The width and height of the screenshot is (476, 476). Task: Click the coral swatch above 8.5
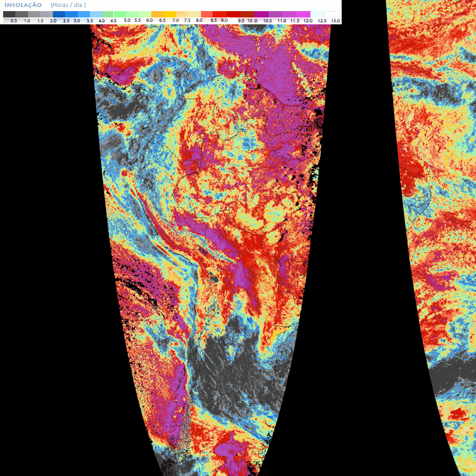click(x=207, y=14)
